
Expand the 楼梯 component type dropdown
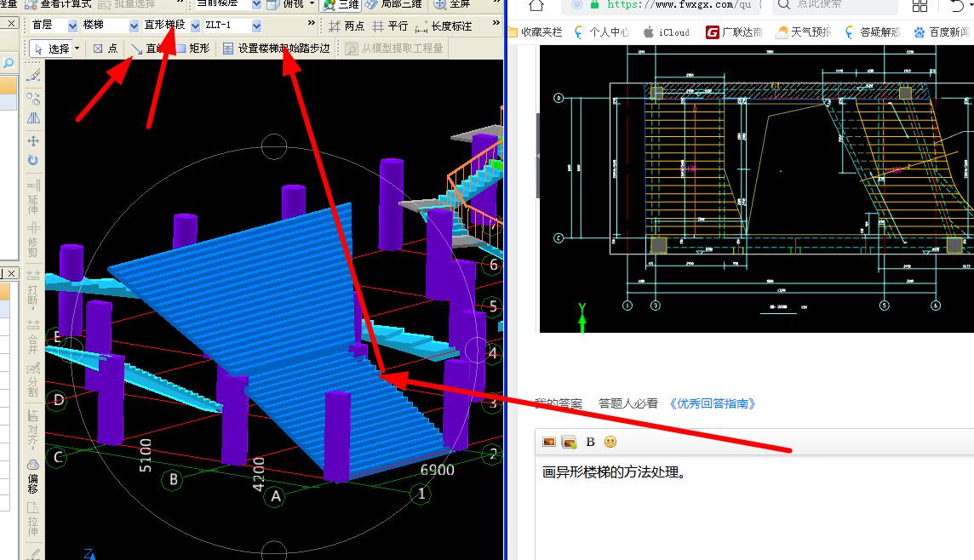134,26
